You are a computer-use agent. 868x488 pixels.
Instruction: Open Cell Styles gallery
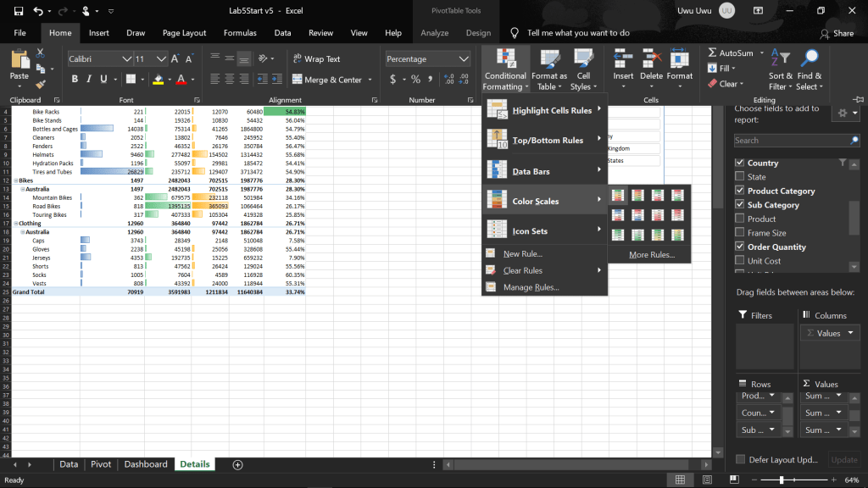pyautogui.click(x=581, y=69)
